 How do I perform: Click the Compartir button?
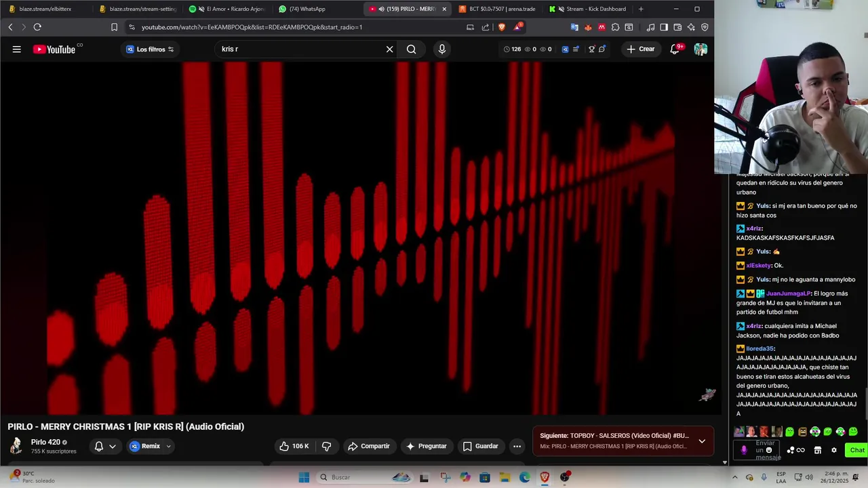(x=369, y=446)
